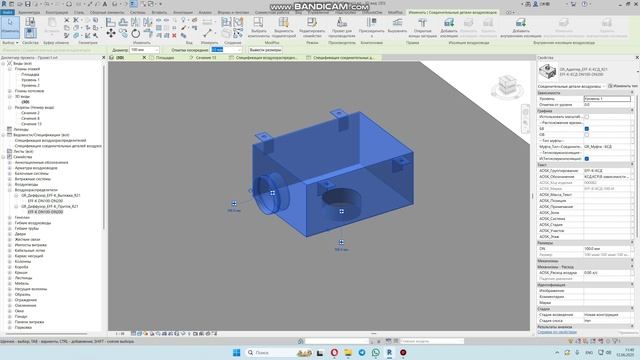640x360 pixels.
Task: Switch to the Сечение 13 view tab
Action: tap(206, 58)
